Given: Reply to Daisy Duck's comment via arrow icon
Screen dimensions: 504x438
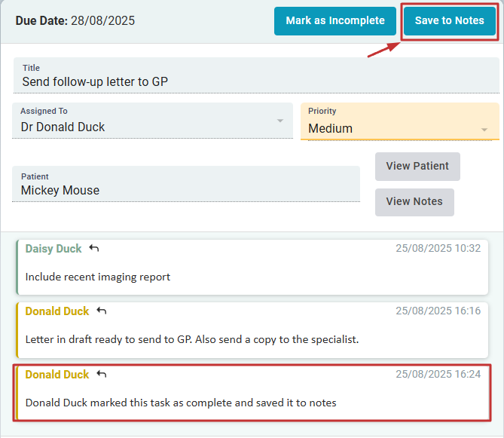Looking at the screenshot, I should pos(94,248).
